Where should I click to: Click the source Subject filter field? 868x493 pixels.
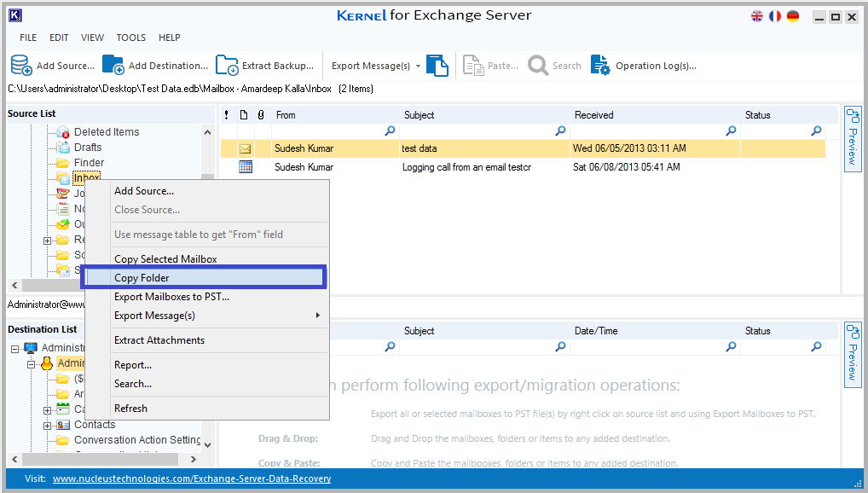[x=483, y=131]
